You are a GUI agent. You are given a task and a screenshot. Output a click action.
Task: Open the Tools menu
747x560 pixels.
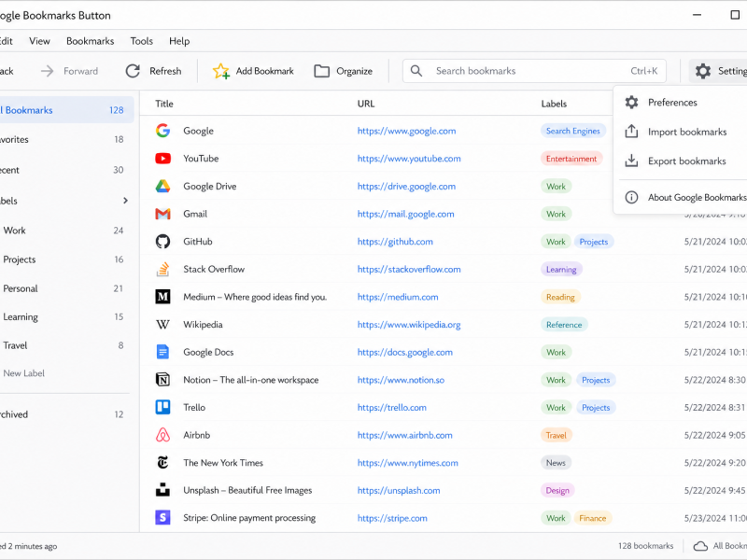pos(142,41)
